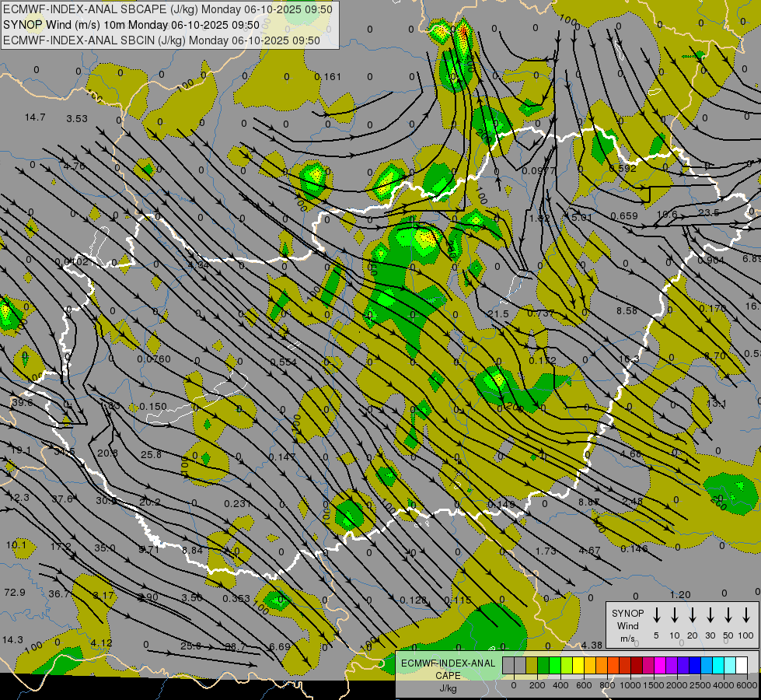Click the map value 25.8
This screenshot has width=761, height=700.
151,455
